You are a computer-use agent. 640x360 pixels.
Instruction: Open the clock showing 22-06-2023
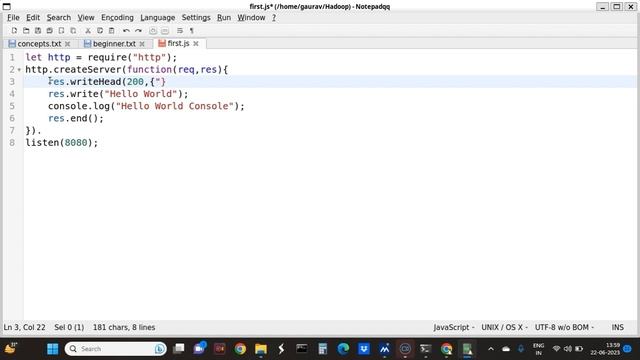pyautogui.click(x=605, y=349)
